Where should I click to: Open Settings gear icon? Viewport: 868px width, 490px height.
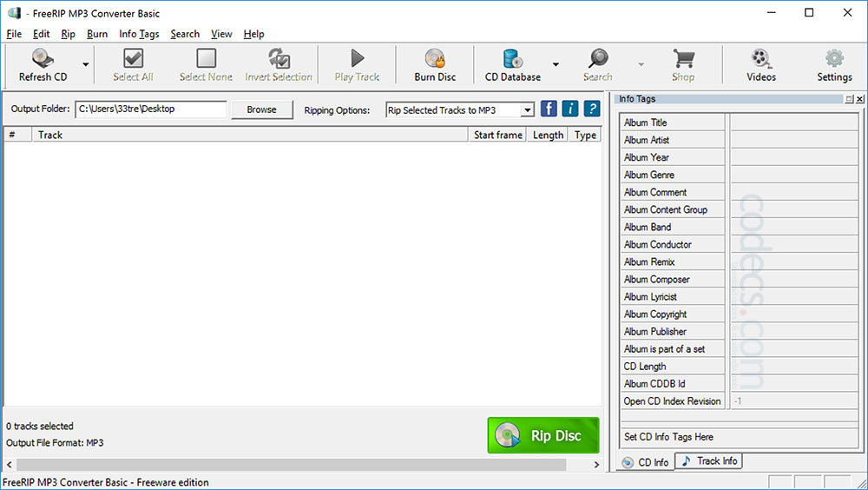(834, 58)
